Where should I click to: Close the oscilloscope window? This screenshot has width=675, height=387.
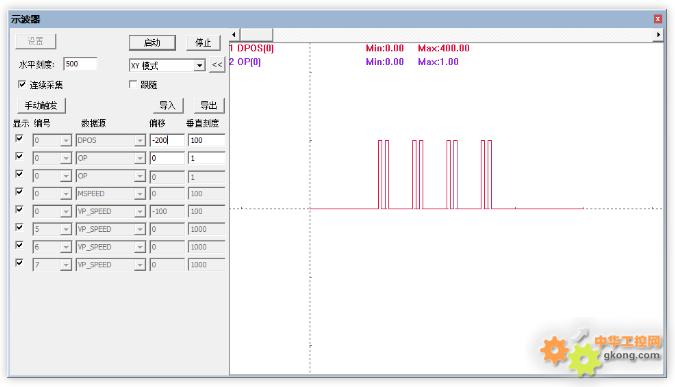[x=658, y=19]
